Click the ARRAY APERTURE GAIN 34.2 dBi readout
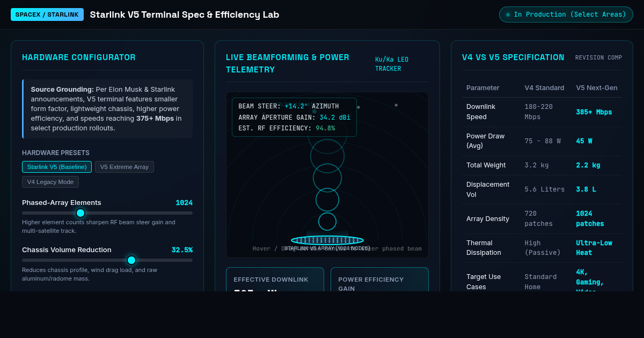644x338 pixels. [x=294, y=117]
